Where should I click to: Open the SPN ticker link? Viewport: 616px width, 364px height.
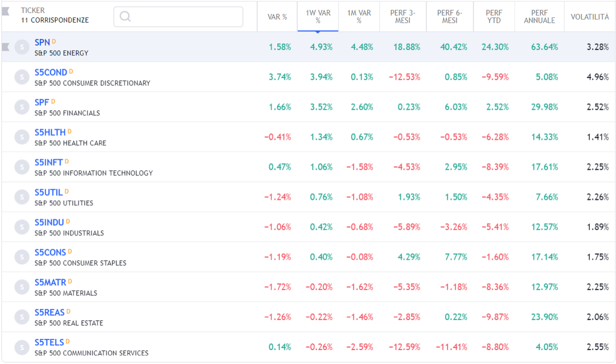point(42,42)
